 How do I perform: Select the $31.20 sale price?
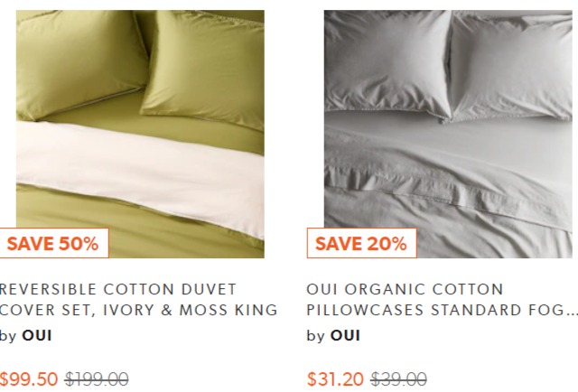pos(335,379)
